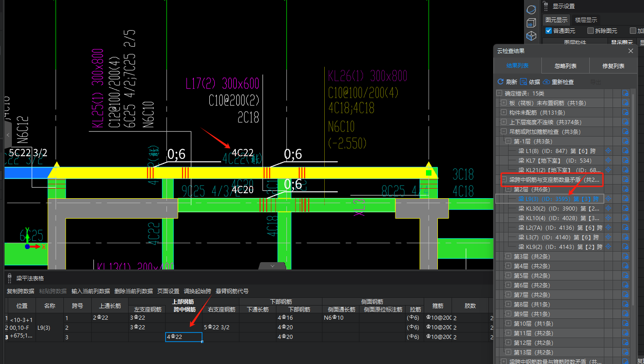
Task: Switch to the 3D view icon
Action: (531, 23)
